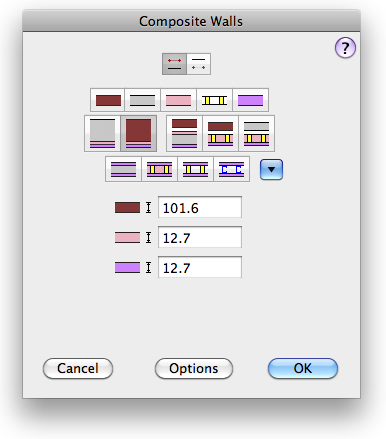Select brick wall with purple finish preset
This screenshot has height=439, width=386.
click(x=138, y=134)
